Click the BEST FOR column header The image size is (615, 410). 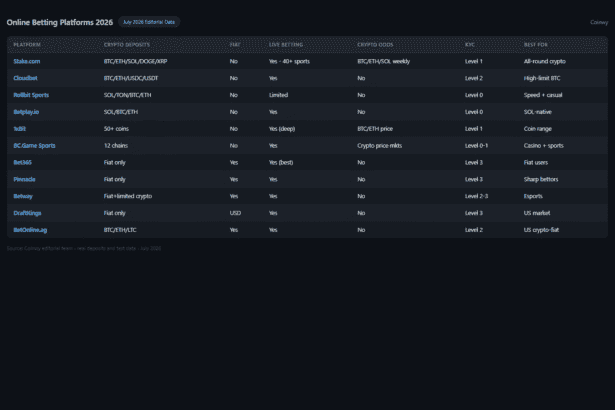tap(536, 45)
